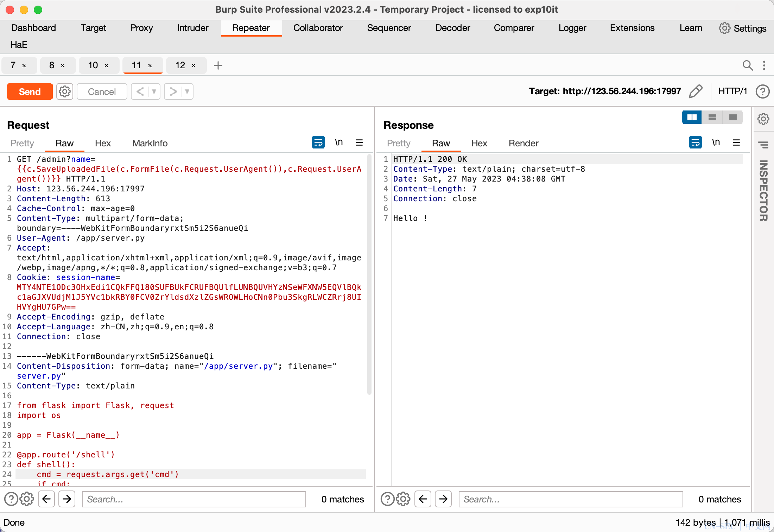The height and width of the screenshot is (532, 774).
Task: Select side-by-side layout view
Action: (692, 117)
